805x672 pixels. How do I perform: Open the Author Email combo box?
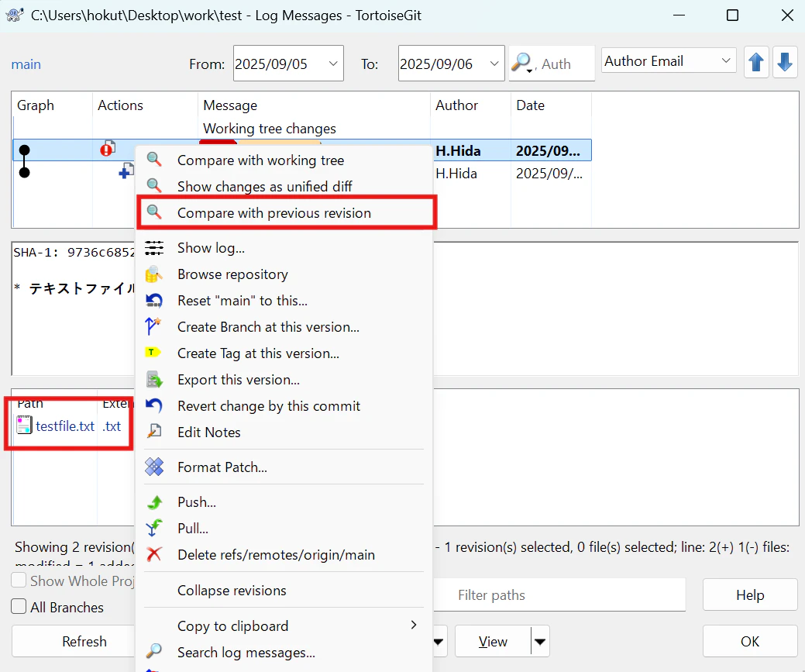click(669, 60)
